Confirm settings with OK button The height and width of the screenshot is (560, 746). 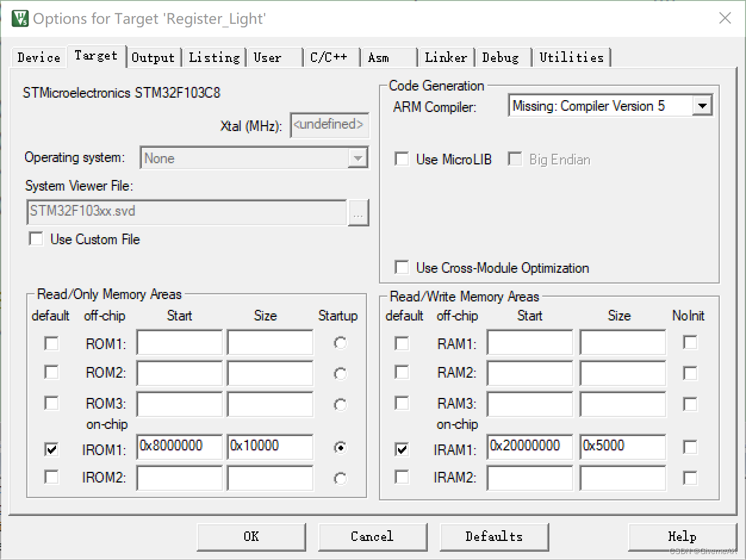(251, 536)
